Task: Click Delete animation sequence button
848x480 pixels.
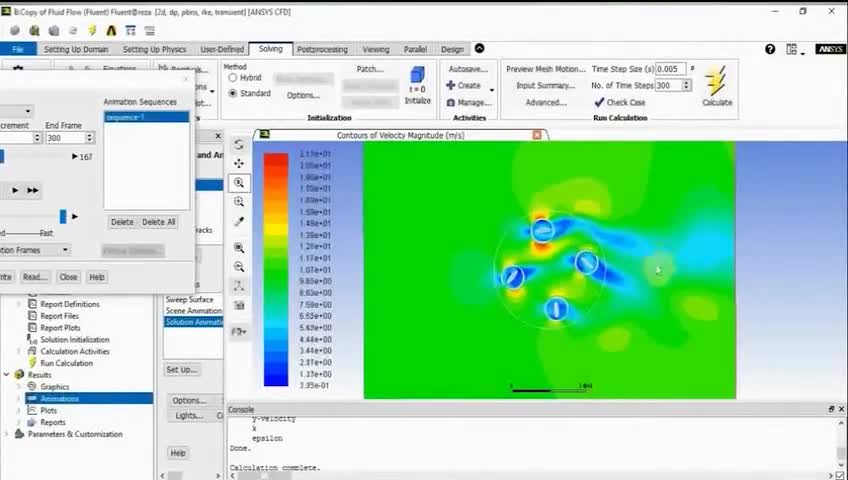Action: pos(122,222)
